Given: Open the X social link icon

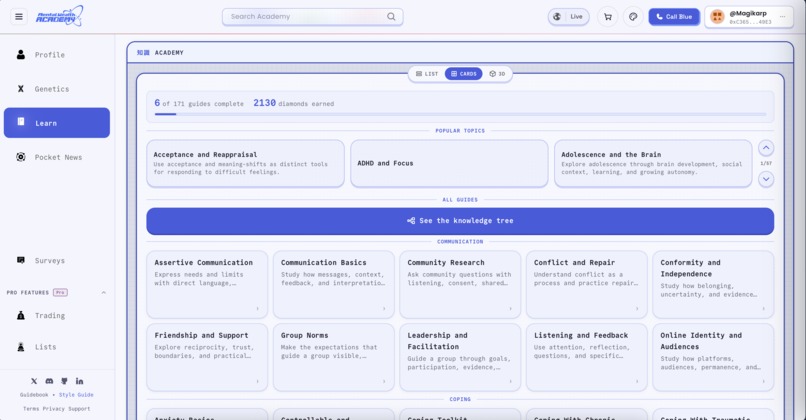Looking at the screenshot, I should (34, 381).
